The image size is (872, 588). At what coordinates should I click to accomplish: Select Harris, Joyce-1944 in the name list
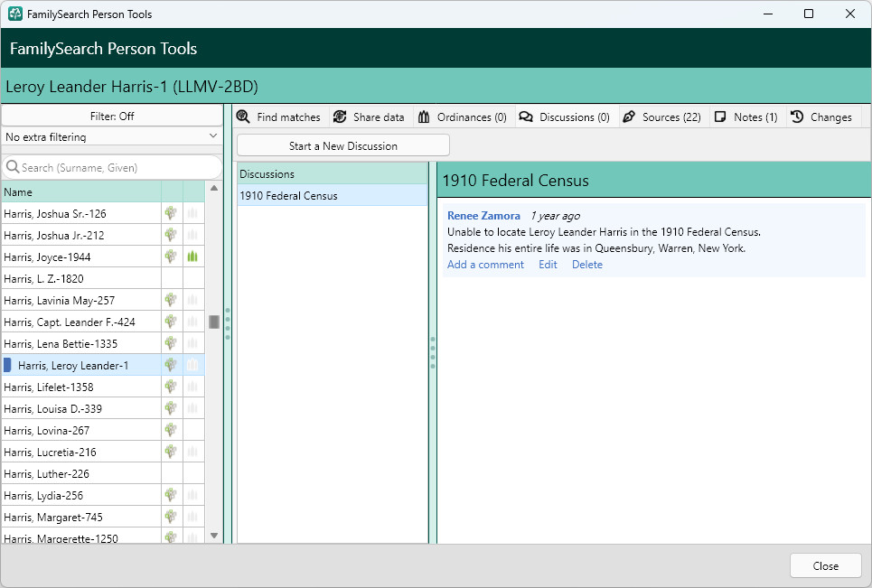click(x=81, y=257)
